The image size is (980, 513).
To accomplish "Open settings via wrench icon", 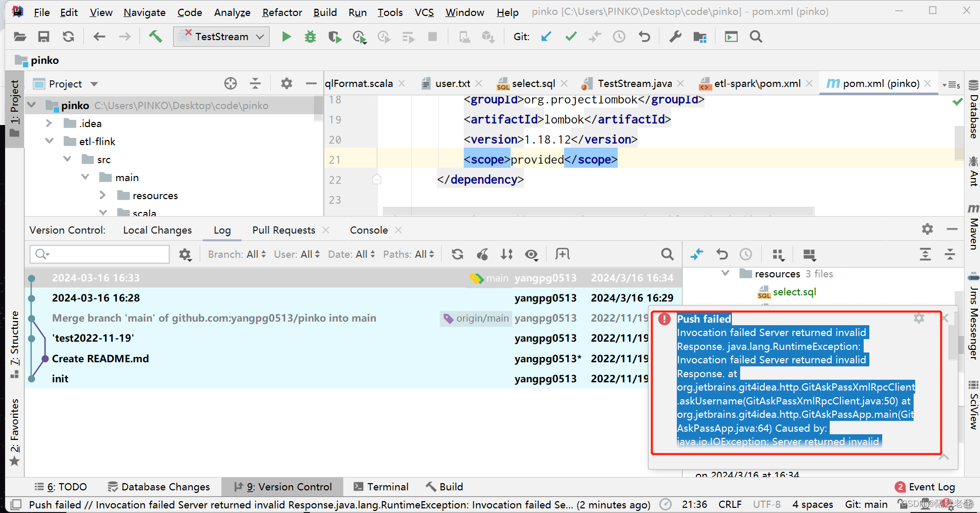I will (675, 37).
